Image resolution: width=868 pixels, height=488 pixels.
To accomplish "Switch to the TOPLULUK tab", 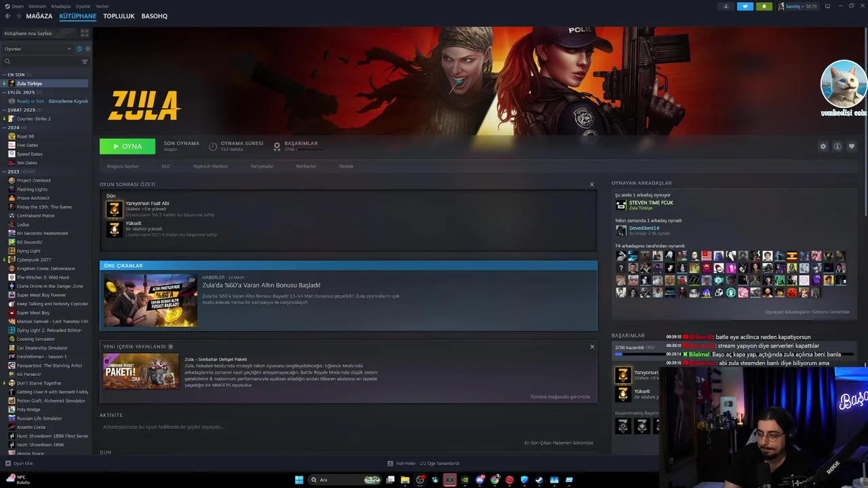I will (119, 16).
